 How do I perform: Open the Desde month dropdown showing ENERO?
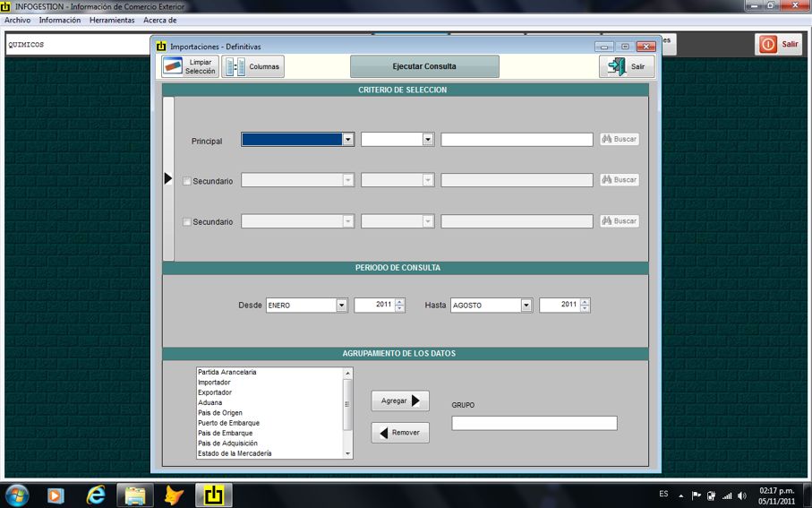click(341, 306)
